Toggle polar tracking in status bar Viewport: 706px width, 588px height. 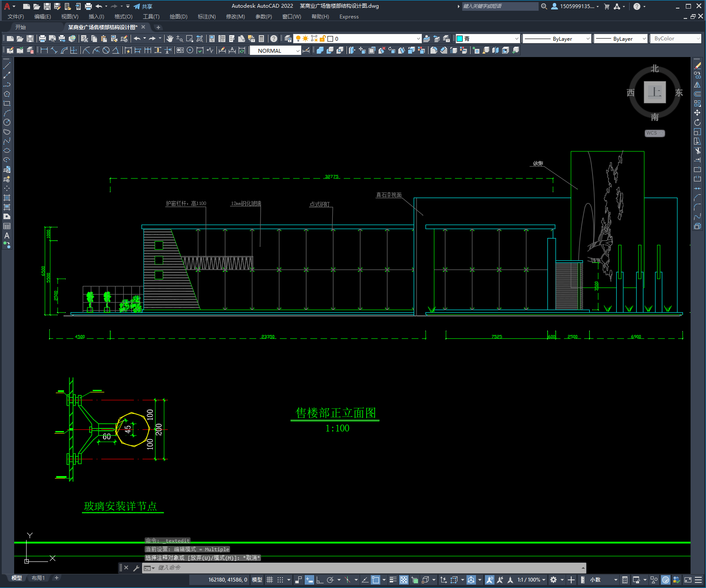coord(330,580)
